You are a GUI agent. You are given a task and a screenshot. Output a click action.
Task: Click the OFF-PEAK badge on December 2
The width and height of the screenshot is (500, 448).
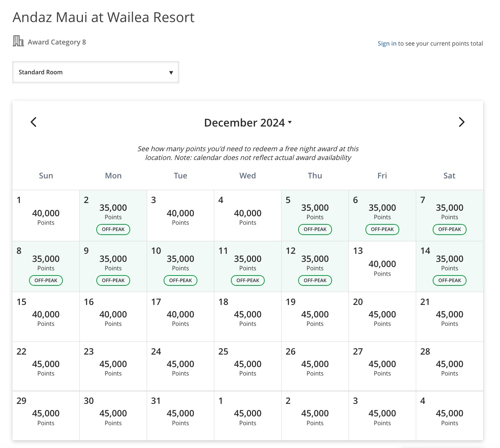coord(113,229)
